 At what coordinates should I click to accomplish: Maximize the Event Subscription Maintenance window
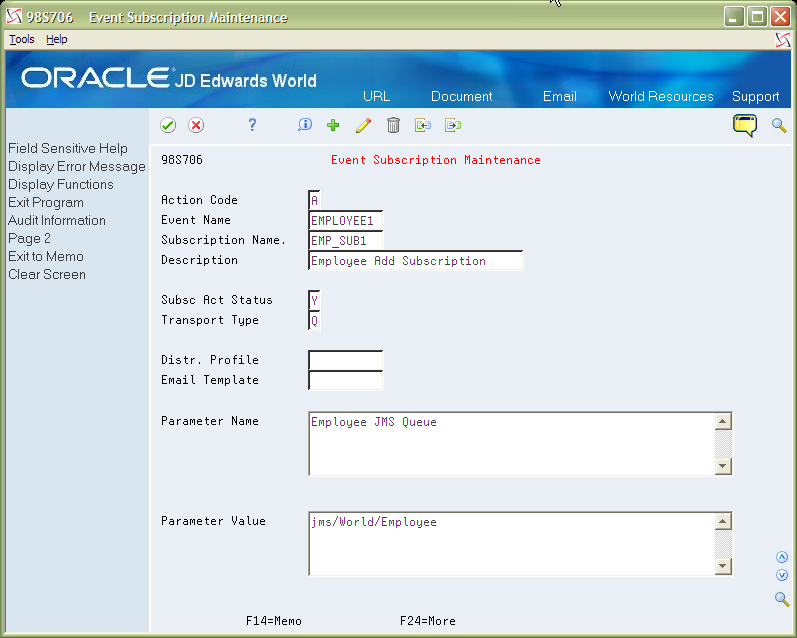(757, 17)
